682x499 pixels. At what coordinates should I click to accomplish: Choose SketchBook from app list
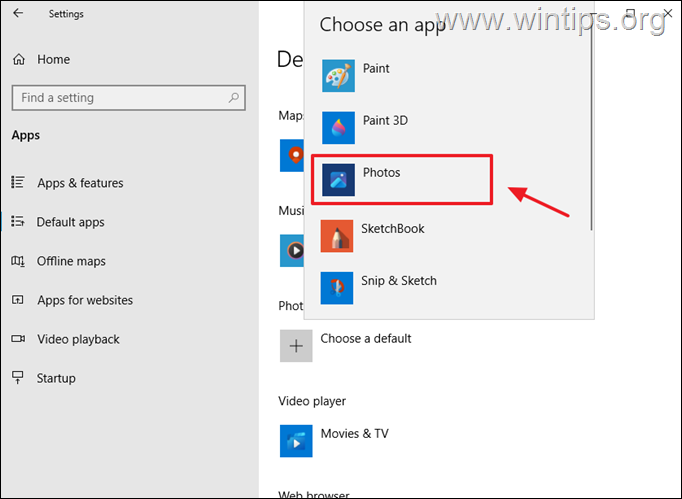(448, 236)
